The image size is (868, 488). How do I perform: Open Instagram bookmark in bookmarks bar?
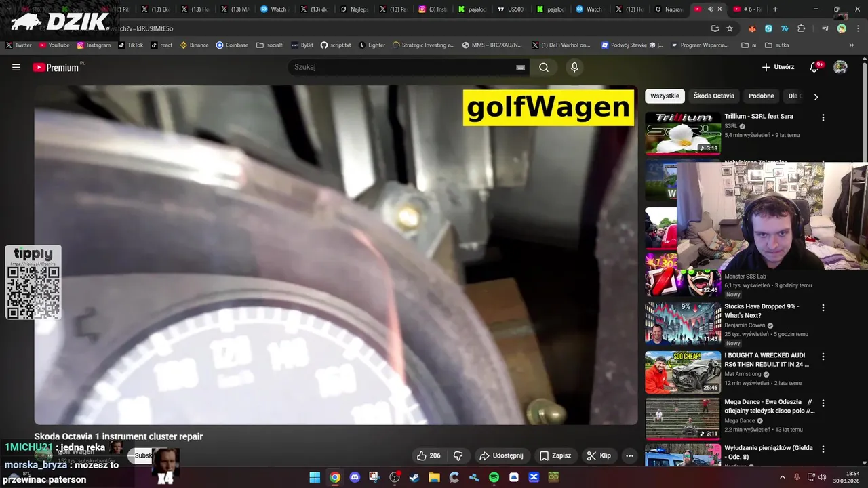[x=94, y=45]
